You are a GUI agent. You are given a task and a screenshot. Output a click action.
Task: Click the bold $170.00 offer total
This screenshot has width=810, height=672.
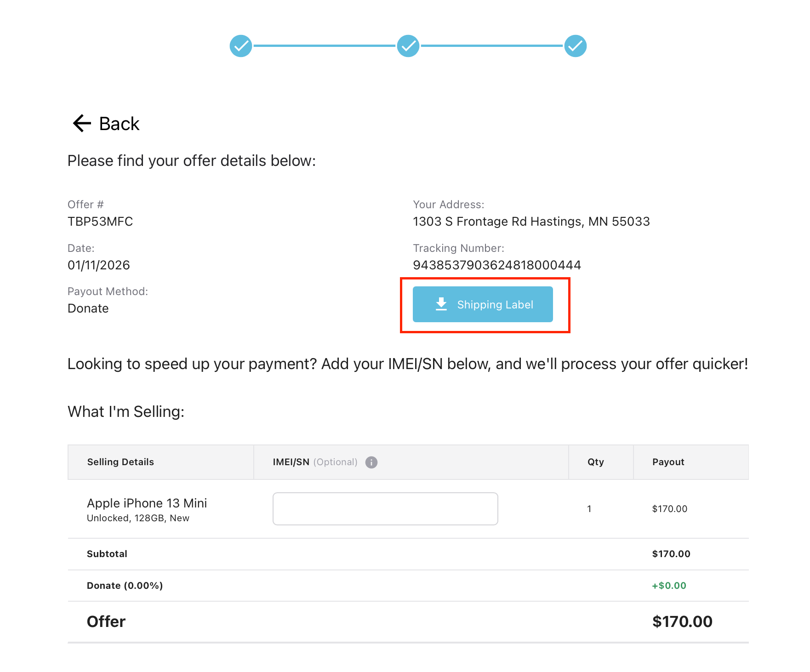point(682,621)
